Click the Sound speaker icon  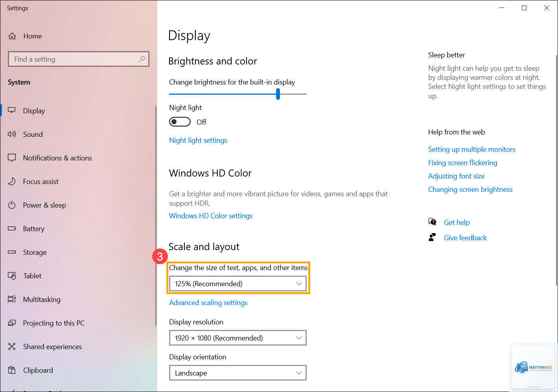tap(12, 134)
